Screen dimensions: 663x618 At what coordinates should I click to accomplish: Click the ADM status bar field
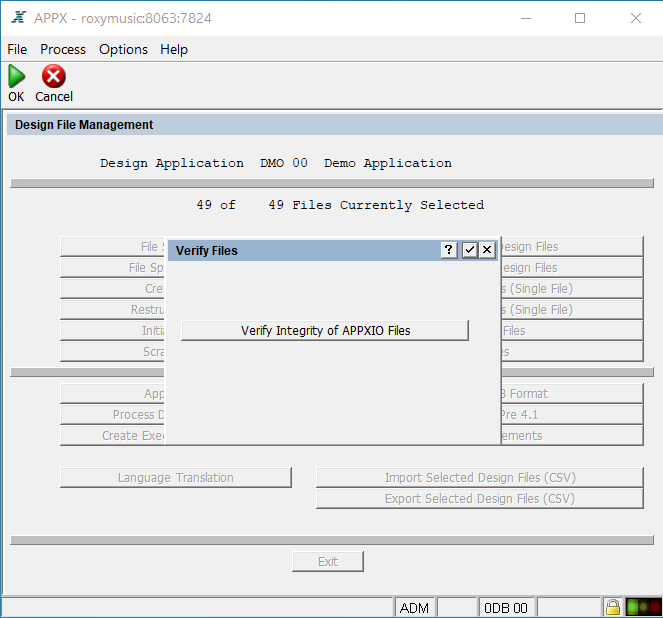pyautogui.click(x=415, y=607)
